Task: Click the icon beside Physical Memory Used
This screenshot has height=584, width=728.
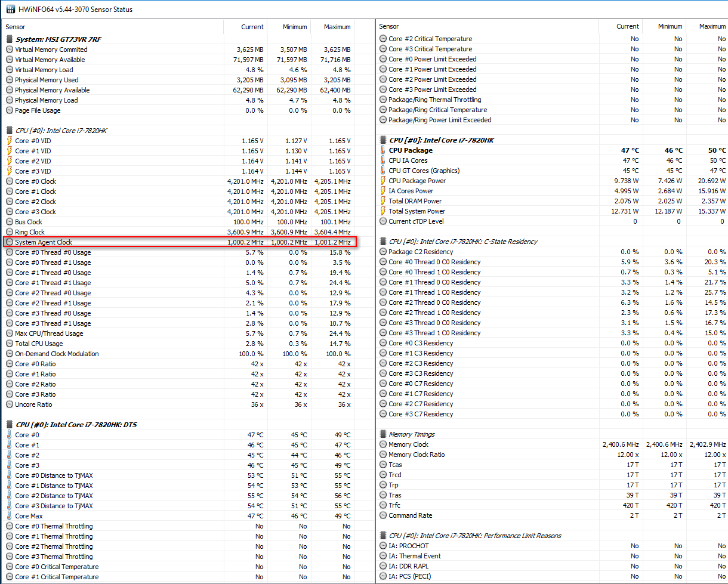Action: click(10, 80)
